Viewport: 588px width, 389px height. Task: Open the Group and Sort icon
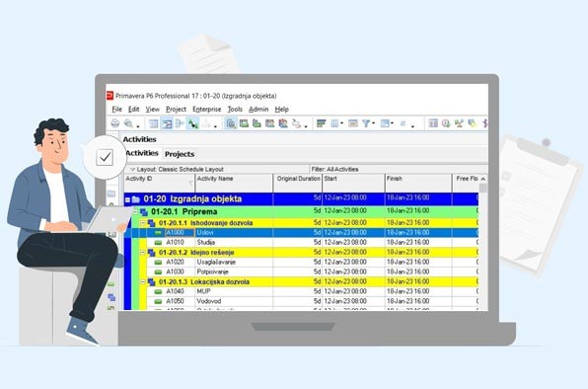point(385,123)
